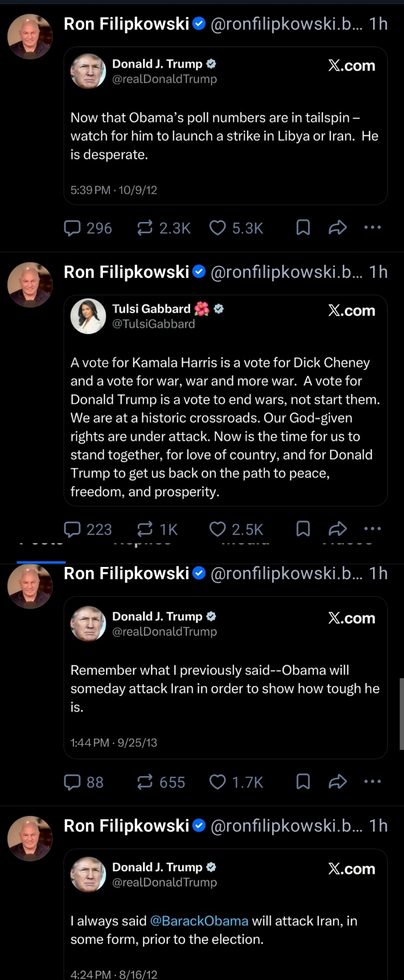
Task: Bookmark the Obama tailspin post
Action: pos(303,227)
